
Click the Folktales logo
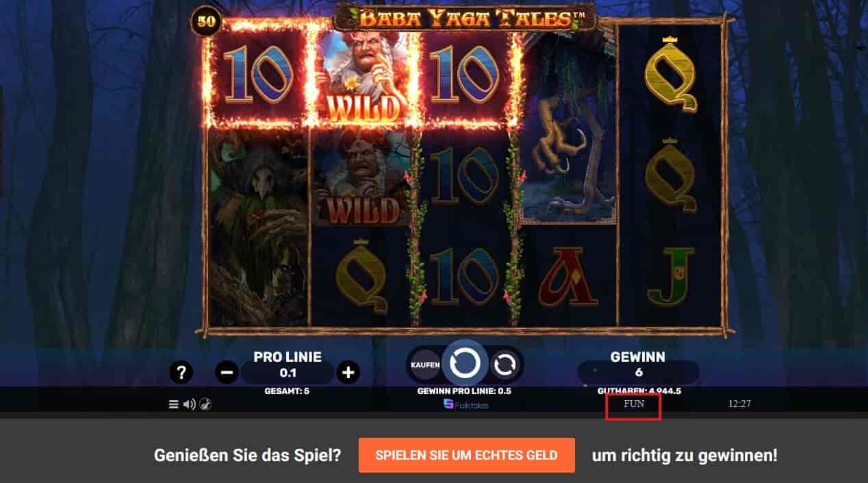466,404
